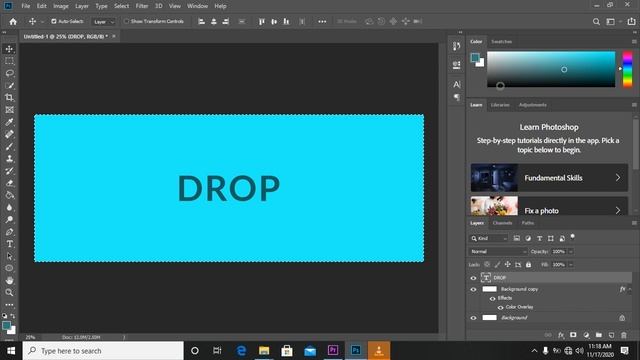640x360 pixels.
Task: Select the Clone Stamp tool
Action: click(9, 159)
